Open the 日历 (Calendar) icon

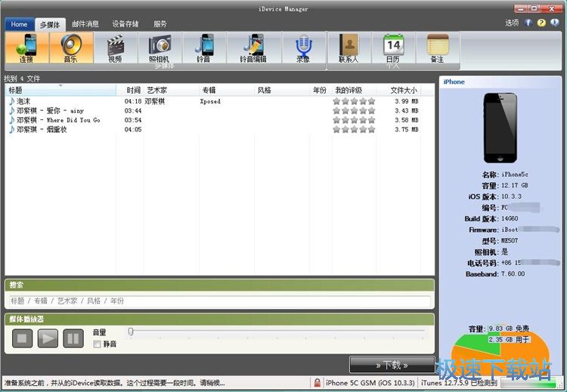[x=392, y=47]
